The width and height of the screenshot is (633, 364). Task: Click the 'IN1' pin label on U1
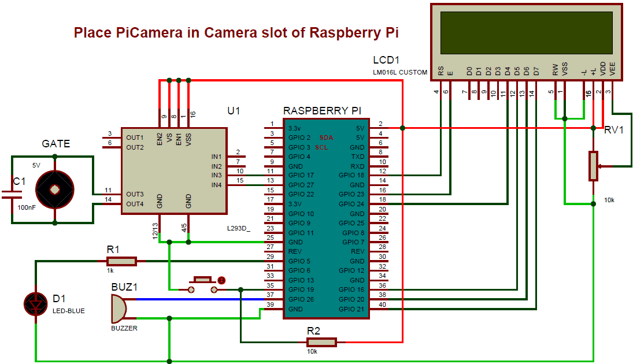[216, 157]
